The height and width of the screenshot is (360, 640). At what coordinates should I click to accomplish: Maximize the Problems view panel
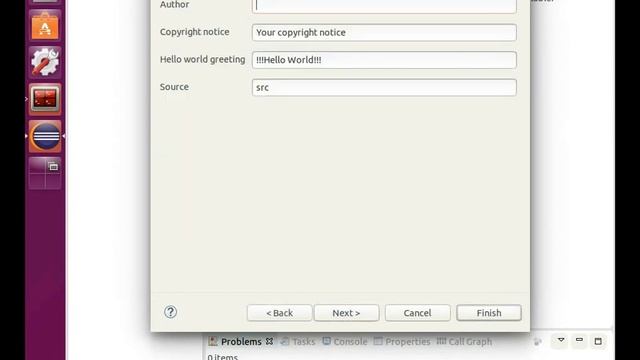tap(598, 341)
